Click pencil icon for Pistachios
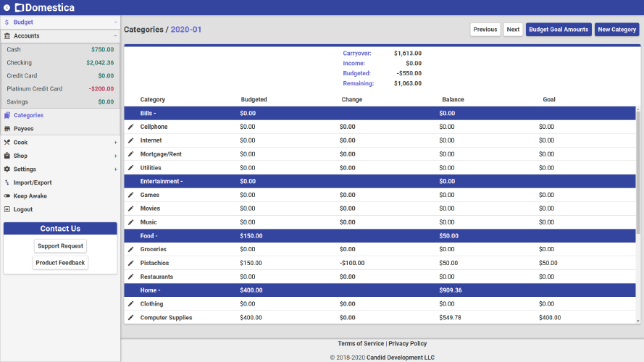 (131, 263)
